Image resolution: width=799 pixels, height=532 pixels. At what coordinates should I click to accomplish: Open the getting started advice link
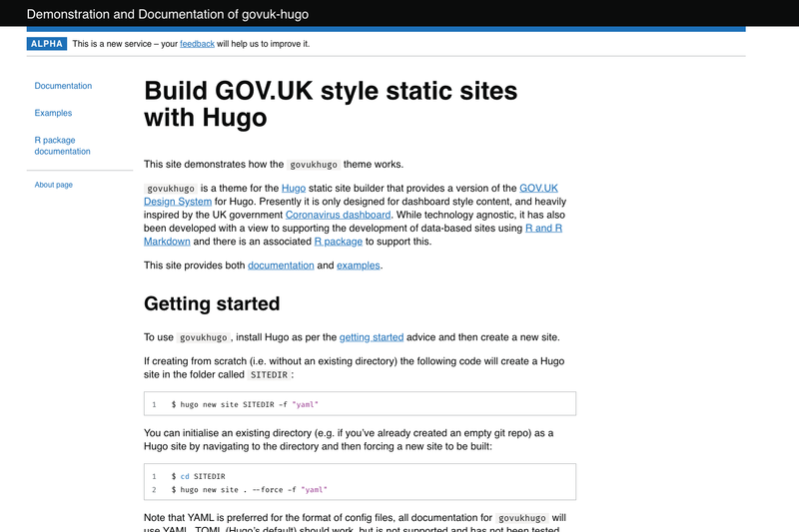[372, 337]
